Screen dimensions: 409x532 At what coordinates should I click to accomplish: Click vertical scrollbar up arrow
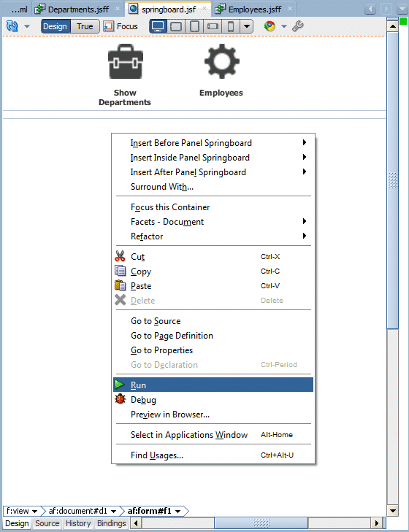point(393,26)
